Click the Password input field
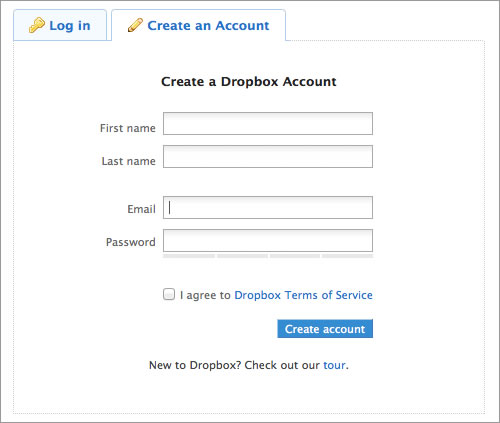 click(268, 240)
